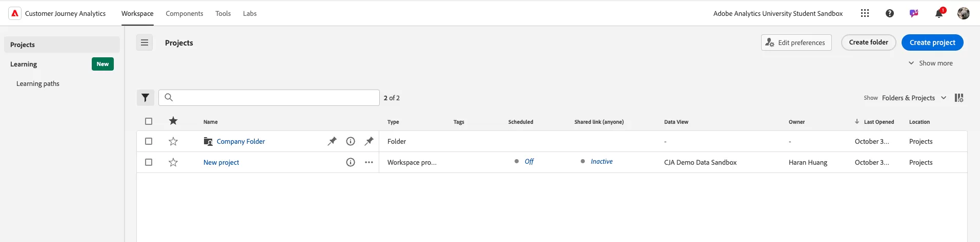This screenshot has height=242, width=980.
Task: Click the Create folder button
Action: coord(869,42)
